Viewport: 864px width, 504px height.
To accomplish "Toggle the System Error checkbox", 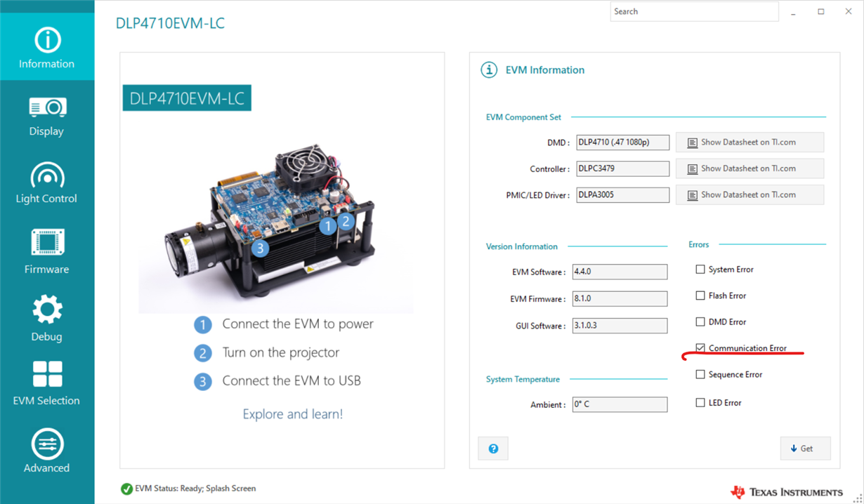I will 700,269.
